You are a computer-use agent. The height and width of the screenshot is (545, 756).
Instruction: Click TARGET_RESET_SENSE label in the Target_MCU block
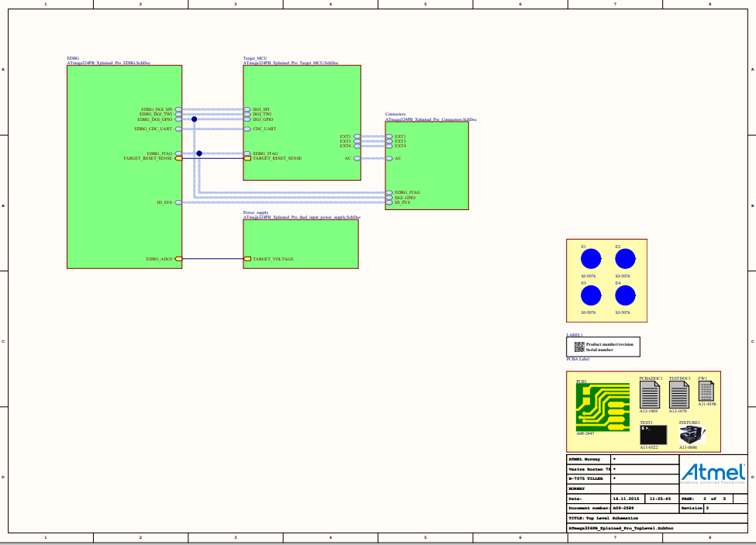tap(278, 158)
